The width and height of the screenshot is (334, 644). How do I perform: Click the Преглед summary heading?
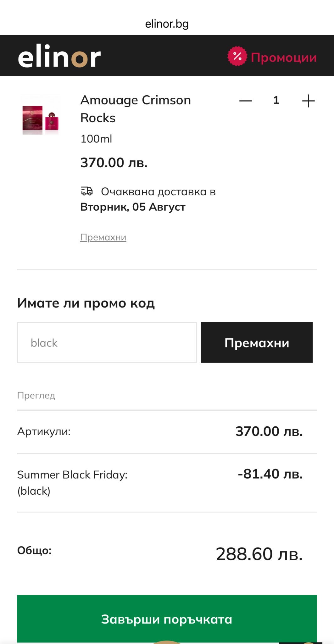(36, 395)
